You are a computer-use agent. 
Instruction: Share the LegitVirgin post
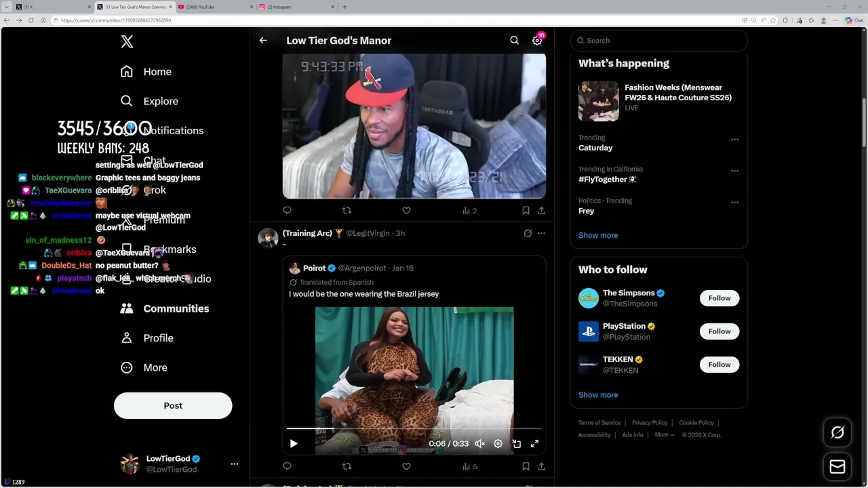(541, 466)
